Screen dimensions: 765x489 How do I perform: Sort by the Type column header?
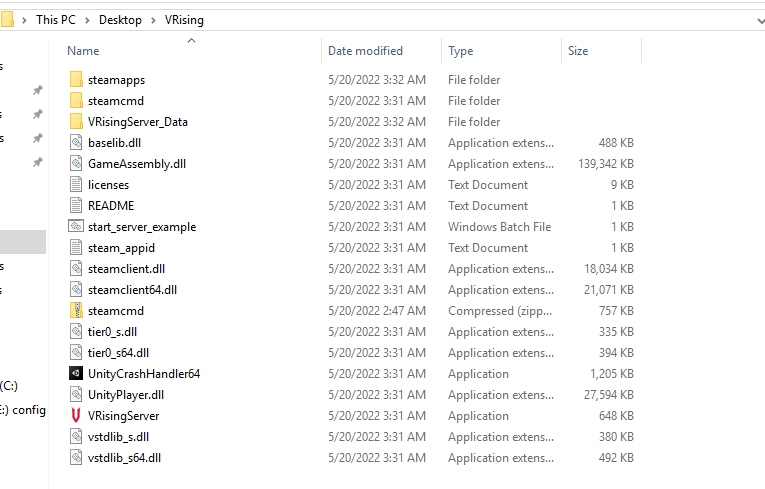click(461, 51)
